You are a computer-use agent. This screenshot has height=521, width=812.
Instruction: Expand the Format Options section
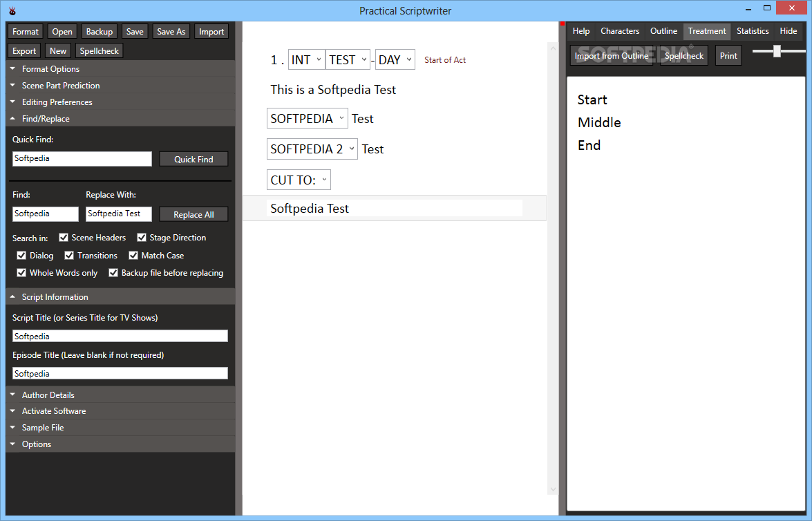120,69
